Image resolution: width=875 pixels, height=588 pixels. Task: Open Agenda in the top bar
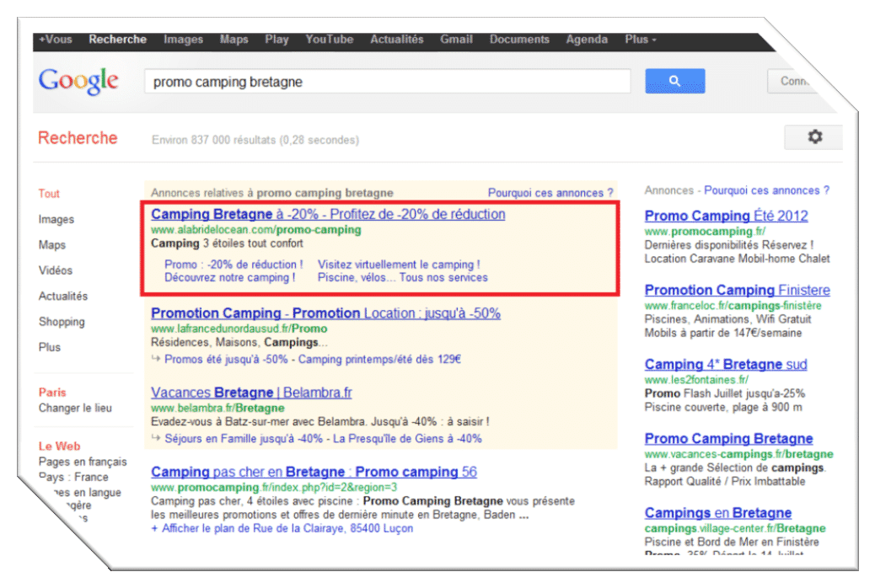[587, 40]
